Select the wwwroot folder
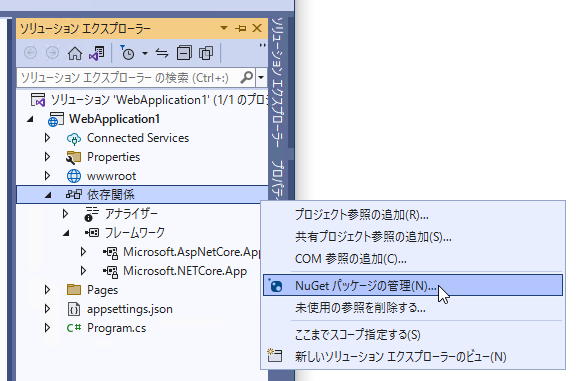The height and width of the screenshot is (381, 577). pyautogui.click(x=111, y=176)
